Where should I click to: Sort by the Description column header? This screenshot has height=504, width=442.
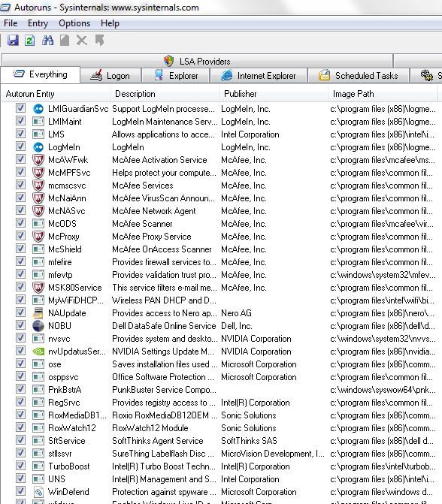point(165,94)
